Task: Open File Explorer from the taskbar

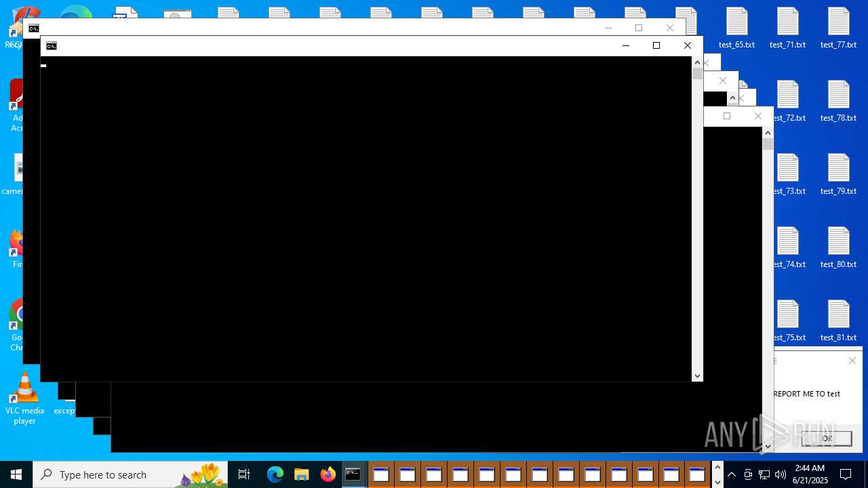Action: pyautogui.click(x=302, y=474)
